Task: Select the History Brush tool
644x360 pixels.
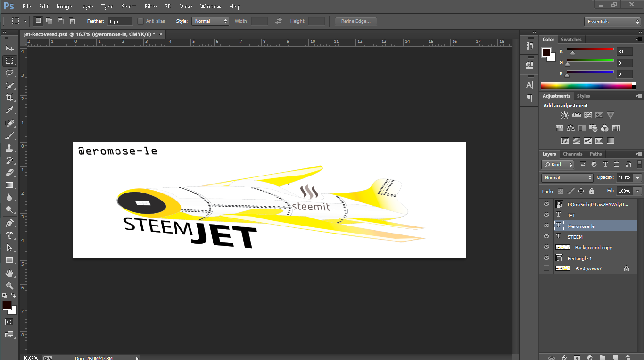Action: tap(9, 160)
